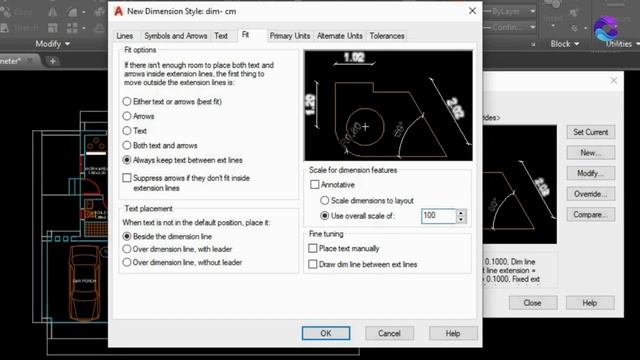Open the Symbols and Arrows tab
The height and width of the screenshot is (360, 640).
pyautogui.click(x=176, y=36)
